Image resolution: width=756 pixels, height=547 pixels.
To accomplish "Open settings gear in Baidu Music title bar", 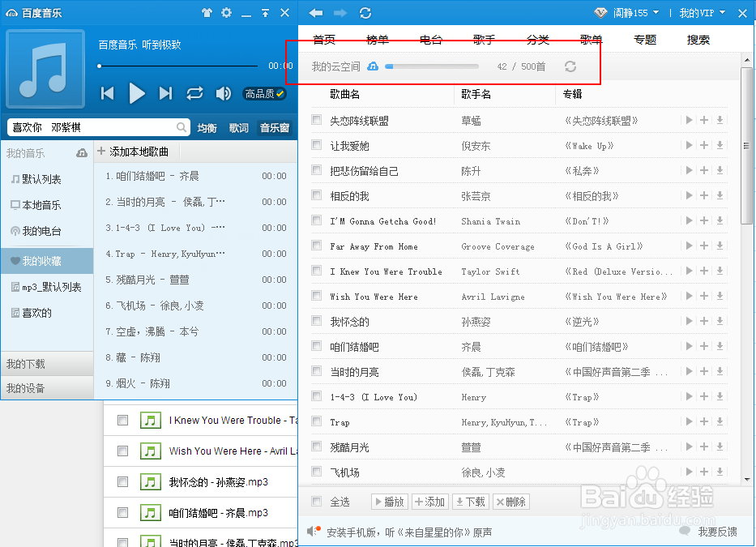I will [x=226, y=12].
